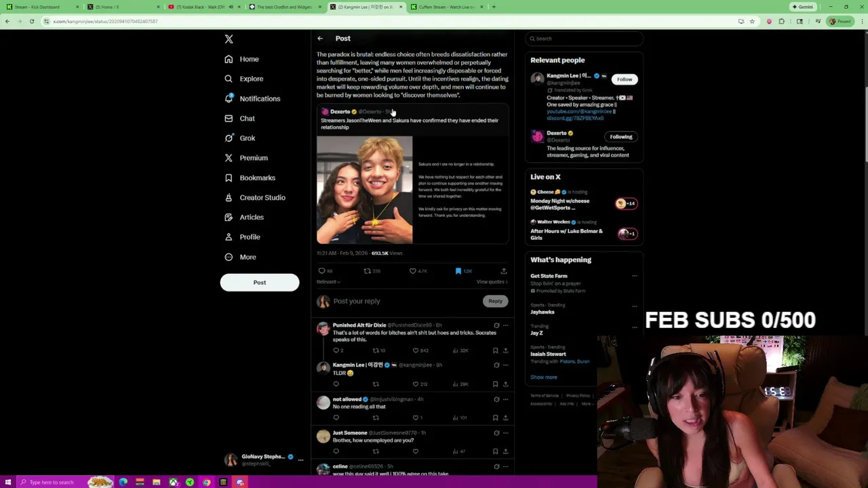Share Kangmin Lee's TLDR reply
The image size is (868, 488).
click(x=505, y=384)
